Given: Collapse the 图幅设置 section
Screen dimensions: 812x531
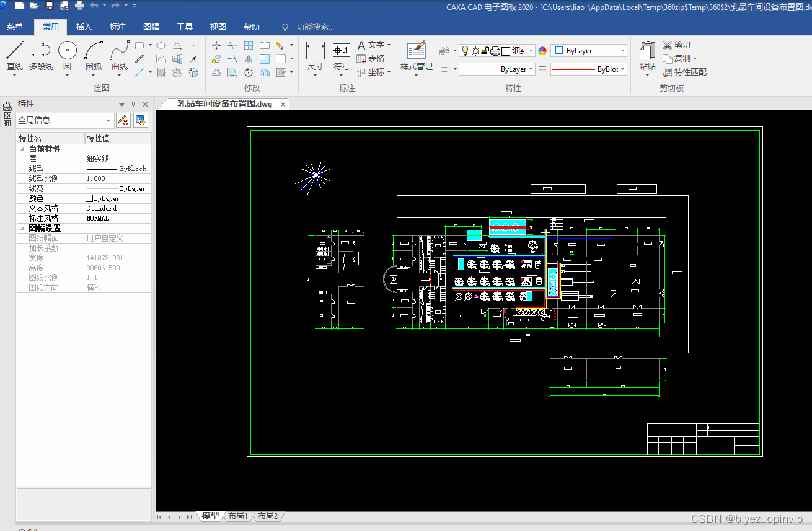Looking at the screenshot, I should (22, 229).
